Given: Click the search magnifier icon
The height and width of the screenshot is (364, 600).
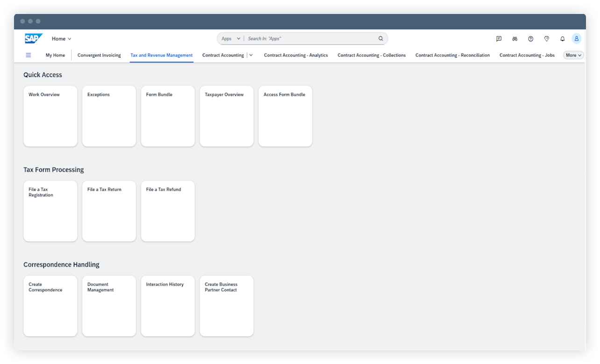Looking at the screenshot, I should click(x=380, y=39).
